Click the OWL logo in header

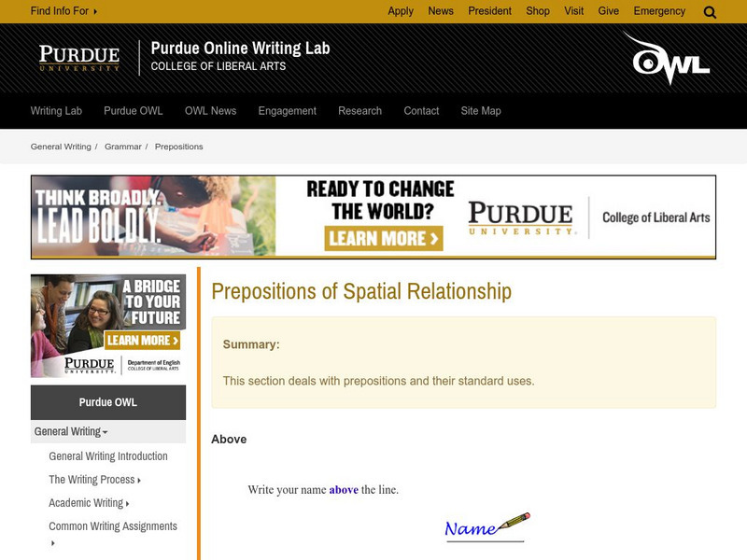(x=667, y=58)
